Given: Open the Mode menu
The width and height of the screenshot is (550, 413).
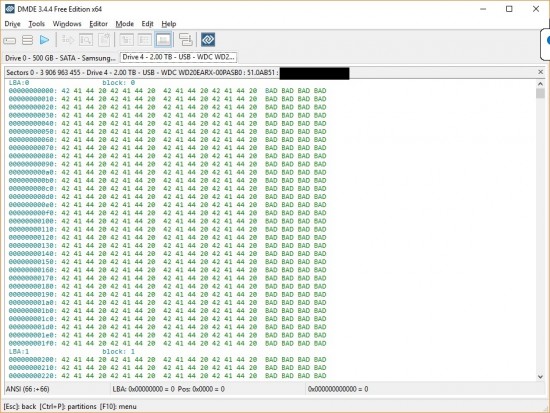Looking at the screenshot, I should (x=125, y=24).
